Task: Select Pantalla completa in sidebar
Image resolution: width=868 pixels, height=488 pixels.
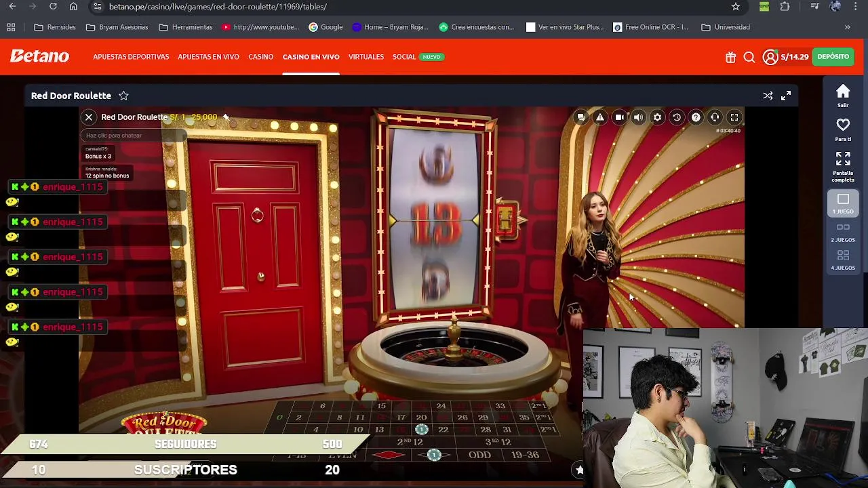Action: click(843, 167)
